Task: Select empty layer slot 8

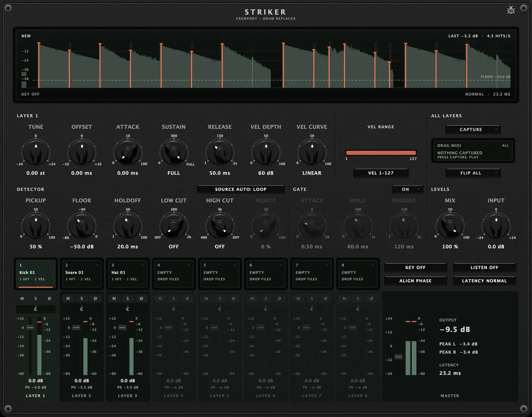Action: point(358,274)
